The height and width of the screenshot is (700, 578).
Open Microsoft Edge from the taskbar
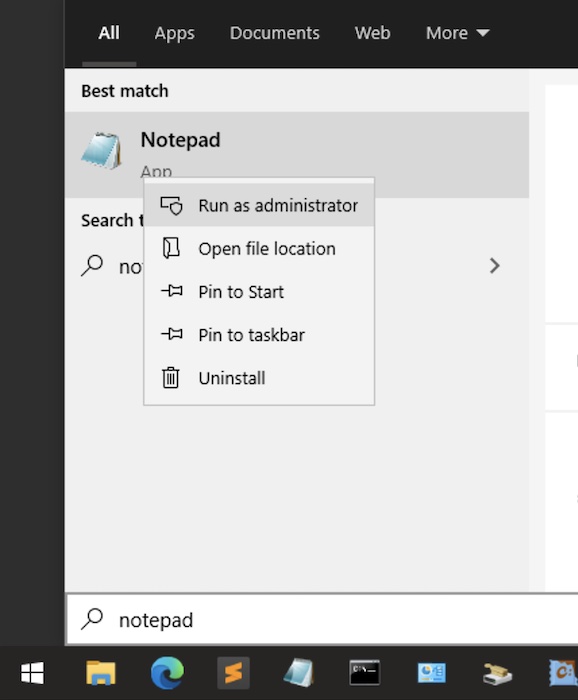click(x=167, y=673)
